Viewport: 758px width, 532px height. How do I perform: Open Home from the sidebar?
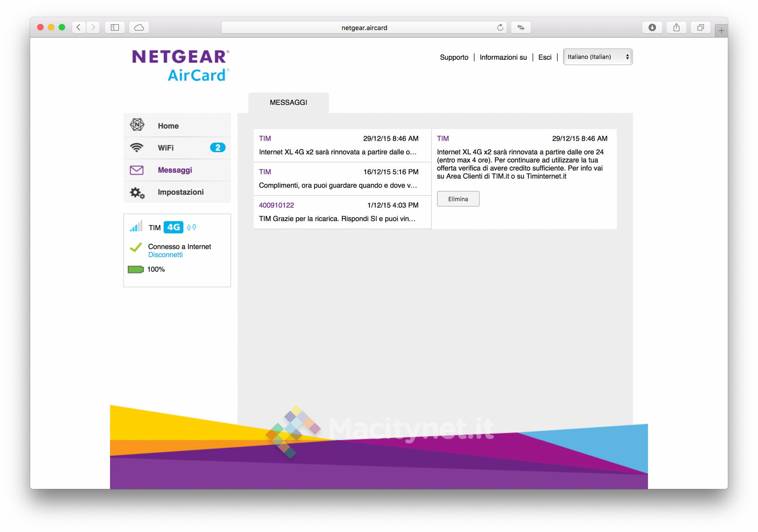click(177, 126)
